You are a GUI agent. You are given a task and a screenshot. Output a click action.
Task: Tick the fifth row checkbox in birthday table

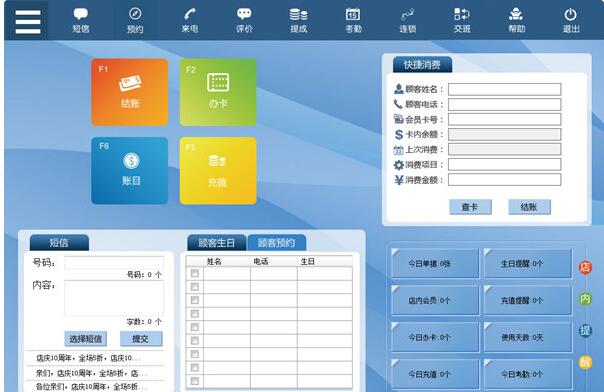point(195,327)
